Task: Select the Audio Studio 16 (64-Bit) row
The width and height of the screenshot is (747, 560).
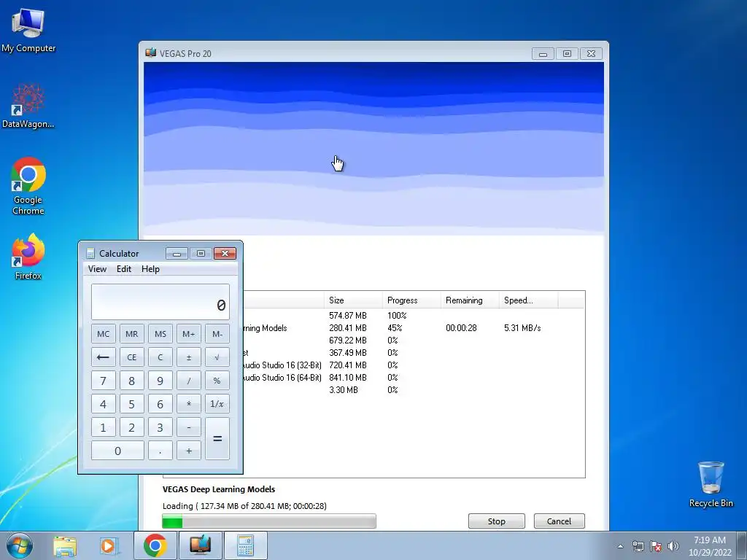Action: pyautogui.click(x=414, y=377)
